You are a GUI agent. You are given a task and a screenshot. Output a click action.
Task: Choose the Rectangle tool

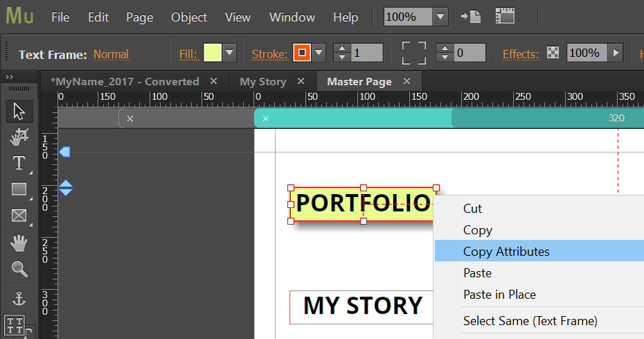tap(19, 189)
